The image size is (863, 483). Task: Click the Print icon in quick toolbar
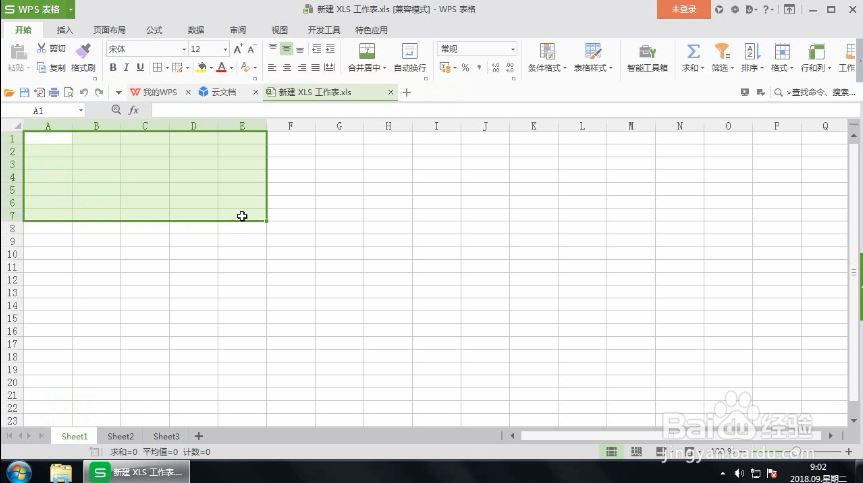(54, 92)
